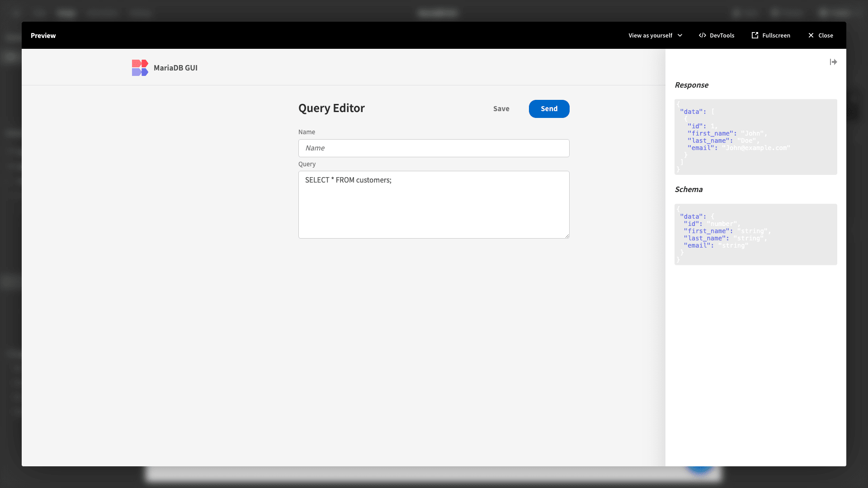Open the View as yourself dropdown
Viewport: 868px width, 488px height.
(x=655, y=35)
